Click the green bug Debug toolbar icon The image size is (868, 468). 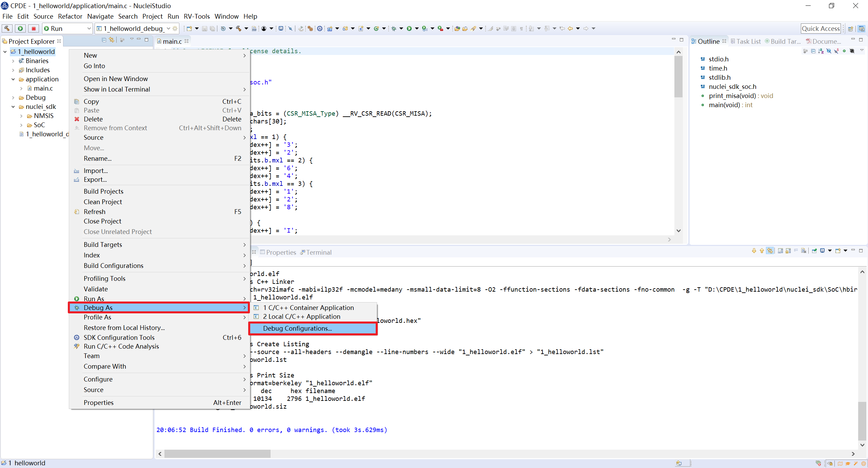pyautogui.click(x=394, y=28)
